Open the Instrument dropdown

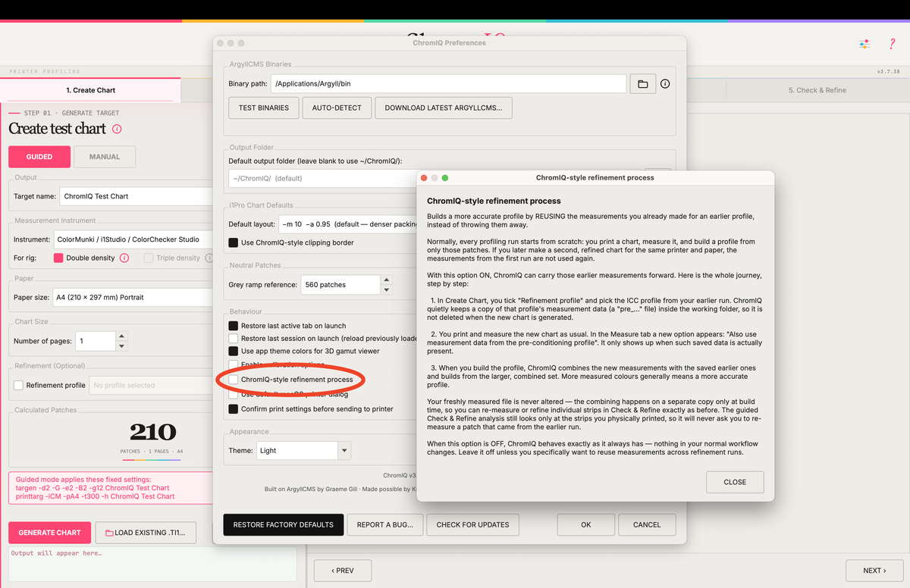[133, 239]
